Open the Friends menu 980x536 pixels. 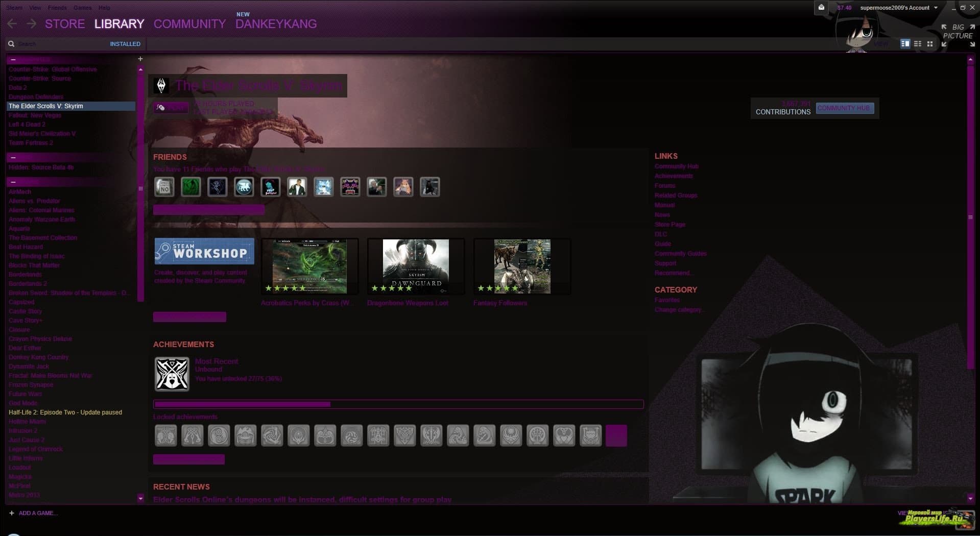57,8
